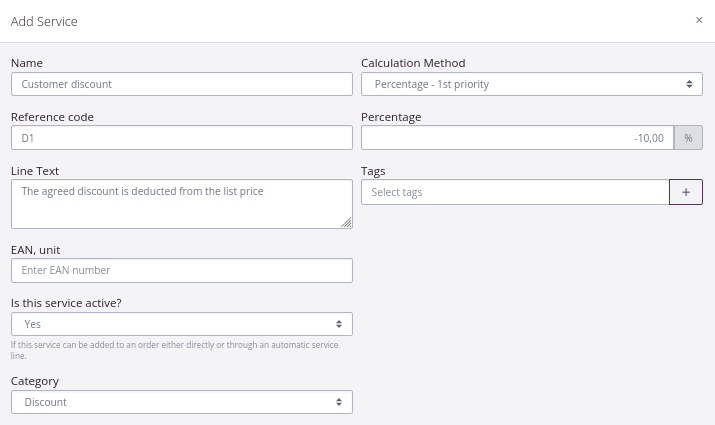
Task: Focus the Percentage value field
Action: click(x=517, y=138)
